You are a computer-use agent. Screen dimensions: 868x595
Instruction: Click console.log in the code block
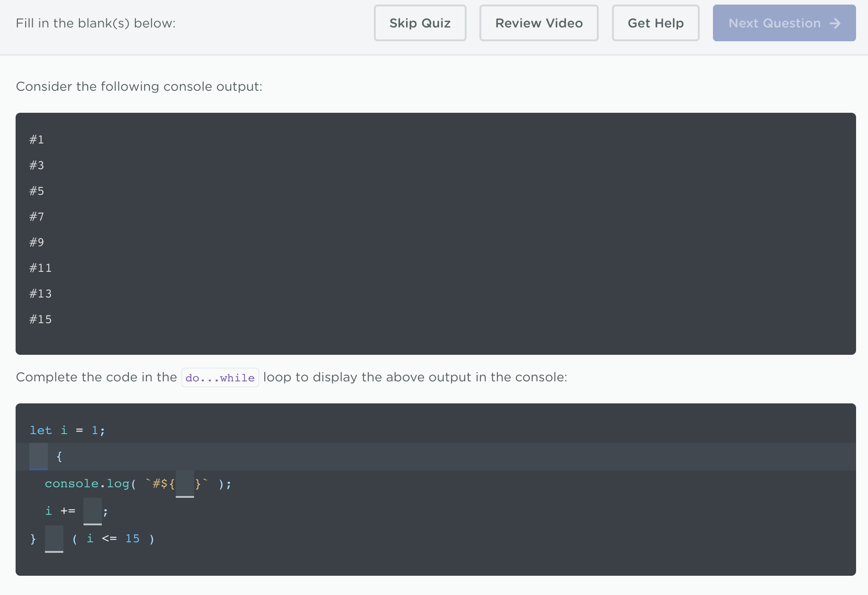[87, 484]
